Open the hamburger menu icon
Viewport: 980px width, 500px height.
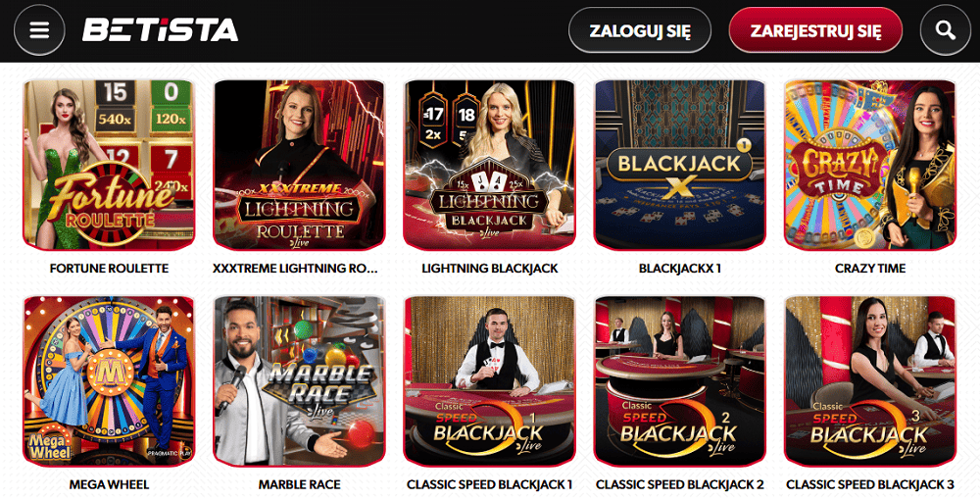coord(39,30)
